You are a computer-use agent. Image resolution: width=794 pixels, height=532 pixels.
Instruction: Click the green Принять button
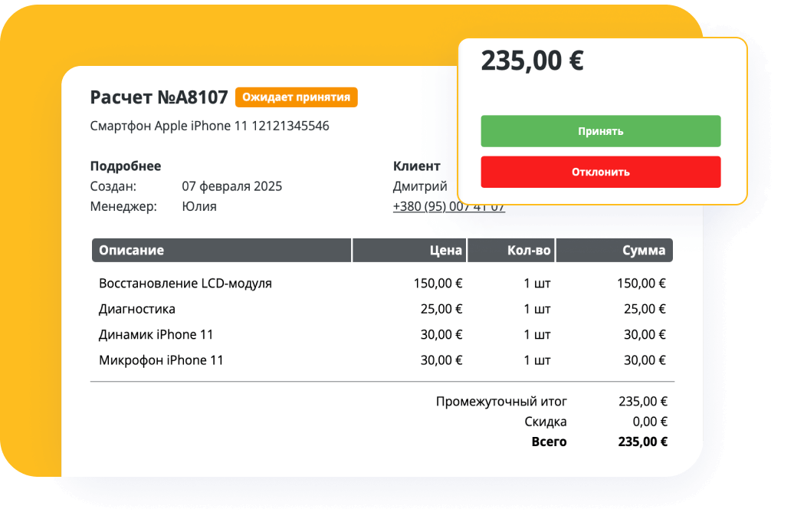(x=600, y=130)
